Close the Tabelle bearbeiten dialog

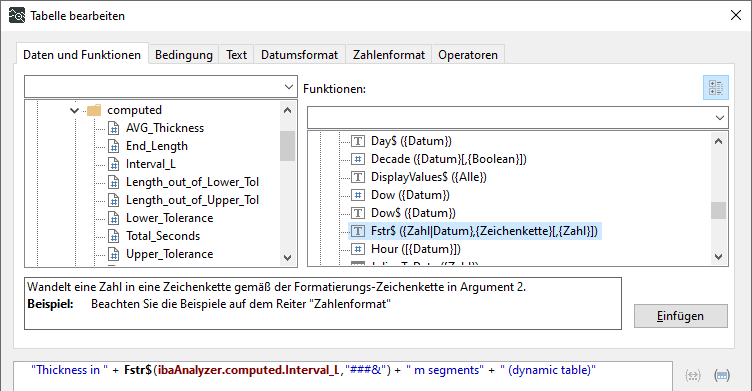(x=736, y=15)
